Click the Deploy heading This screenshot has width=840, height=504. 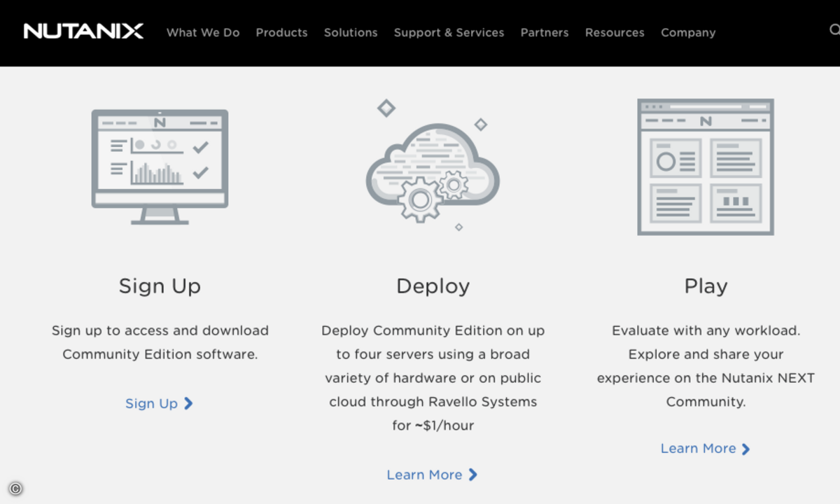click(x=433, y=286)
